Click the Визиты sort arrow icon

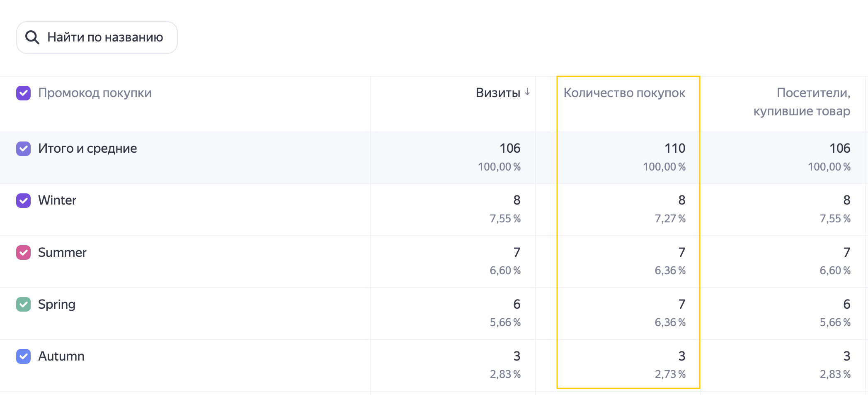click(x=527, y=92)
